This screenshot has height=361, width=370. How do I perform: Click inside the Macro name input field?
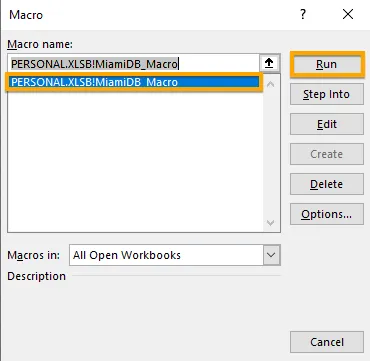click(134, 64)
